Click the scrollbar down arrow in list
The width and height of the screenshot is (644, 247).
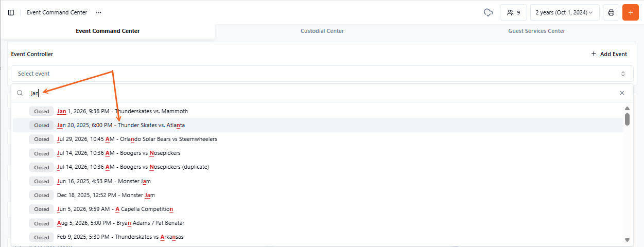click(x=627, y=240)
